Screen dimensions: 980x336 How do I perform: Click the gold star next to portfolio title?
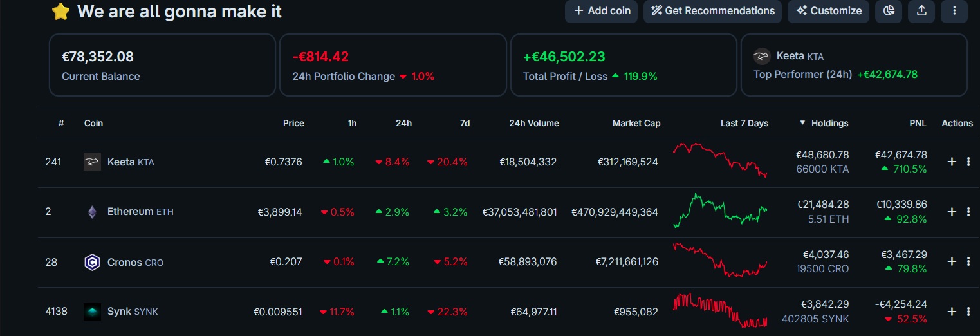click(60, 12)
